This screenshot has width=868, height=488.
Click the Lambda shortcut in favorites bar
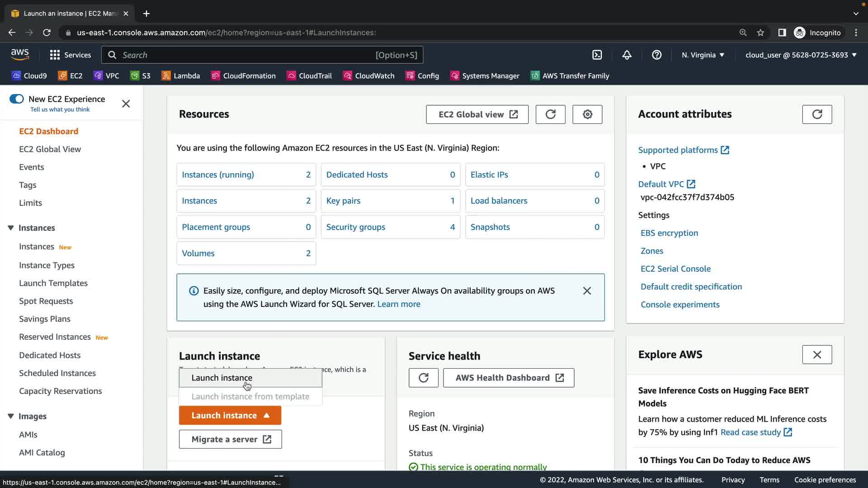point(181,76)
